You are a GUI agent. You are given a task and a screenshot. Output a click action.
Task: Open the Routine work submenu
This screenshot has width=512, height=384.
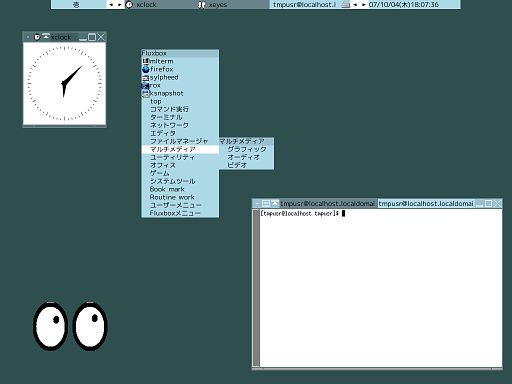click(180, 197)
